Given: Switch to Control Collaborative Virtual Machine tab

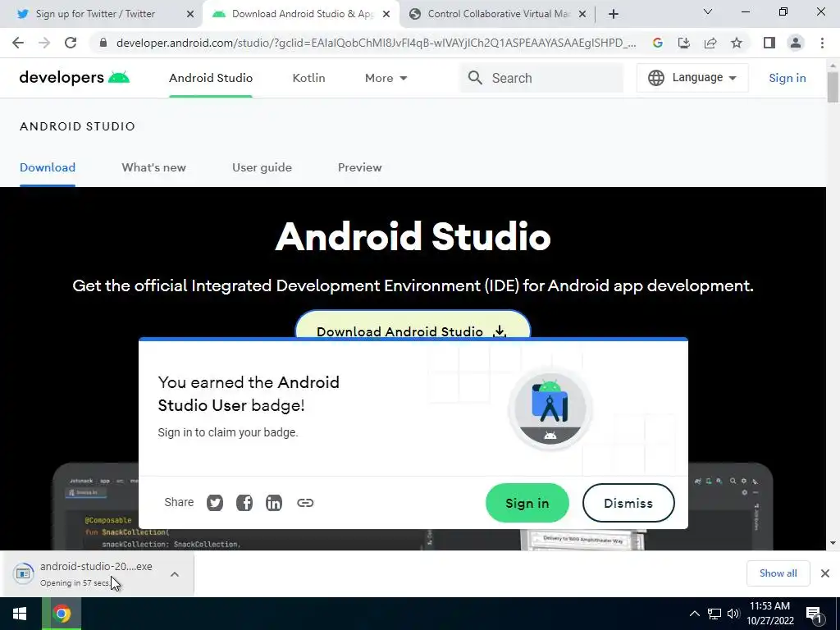Looking at the screenshot, I should coord(498,14).
